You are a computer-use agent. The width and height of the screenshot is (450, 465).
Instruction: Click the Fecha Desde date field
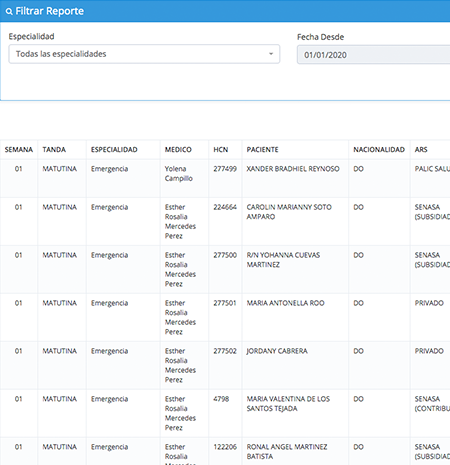click(x=373, y=55)
